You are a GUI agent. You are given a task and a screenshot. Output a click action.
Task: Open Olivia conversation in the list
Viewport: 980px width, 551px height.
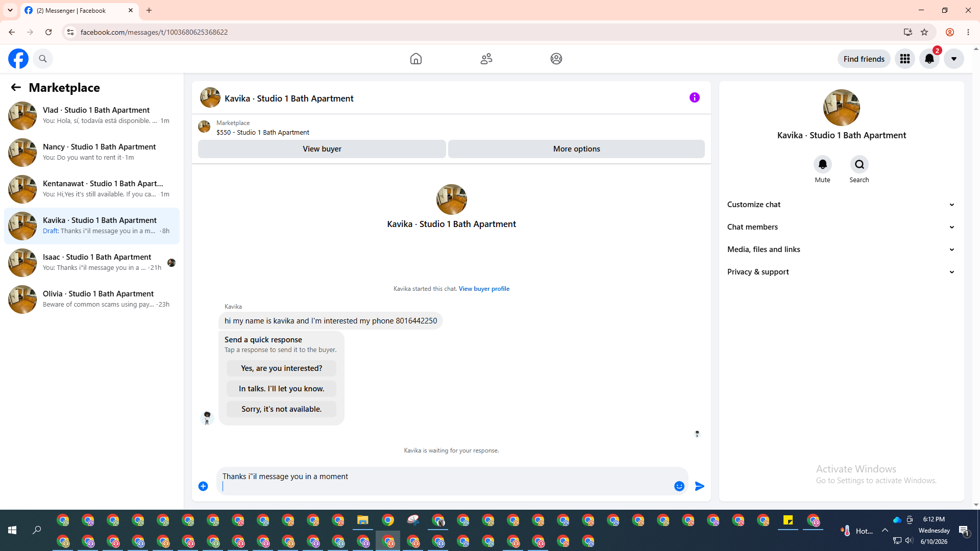92,299
